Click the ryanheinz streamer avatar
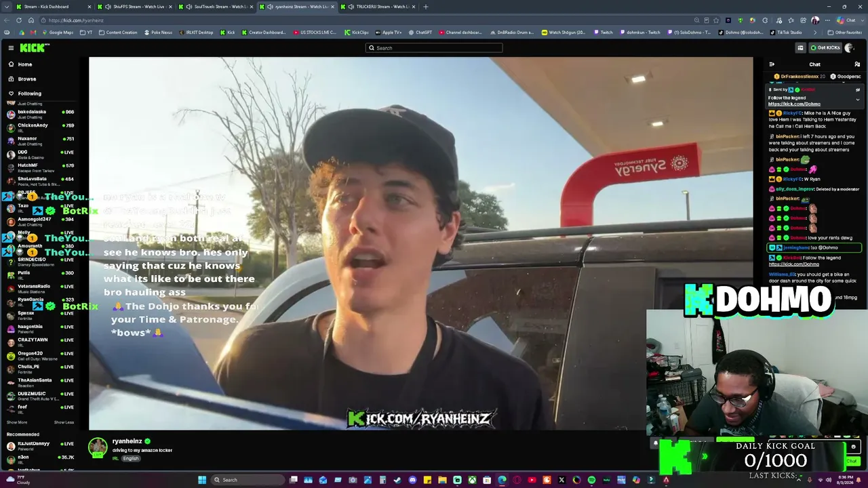868x488 pixels. pyautogui.click(x=98, y=447)
